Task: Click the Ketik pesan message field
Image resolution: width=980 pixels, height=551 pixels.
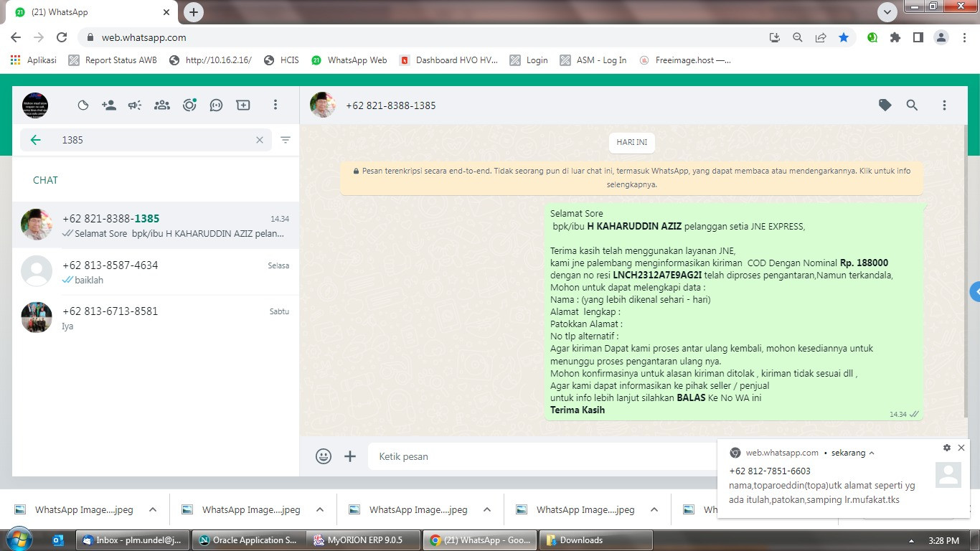Action: [x=542, y=456]
